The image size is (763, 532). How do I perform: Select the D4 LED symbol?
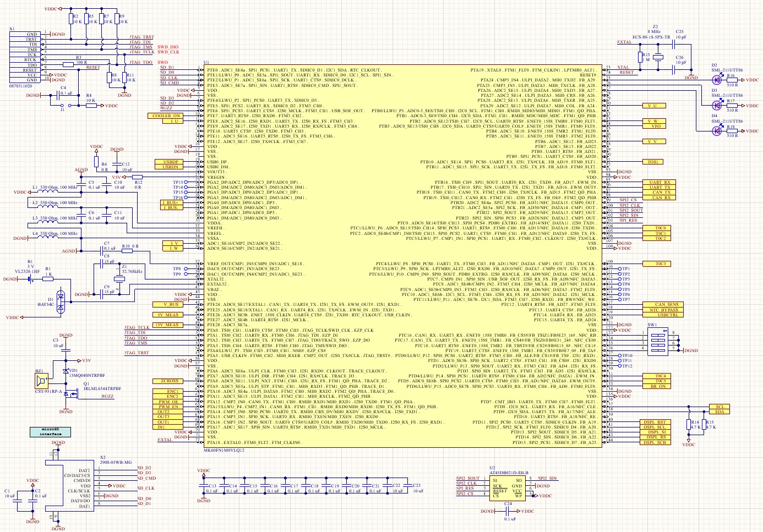coord(716,131)
